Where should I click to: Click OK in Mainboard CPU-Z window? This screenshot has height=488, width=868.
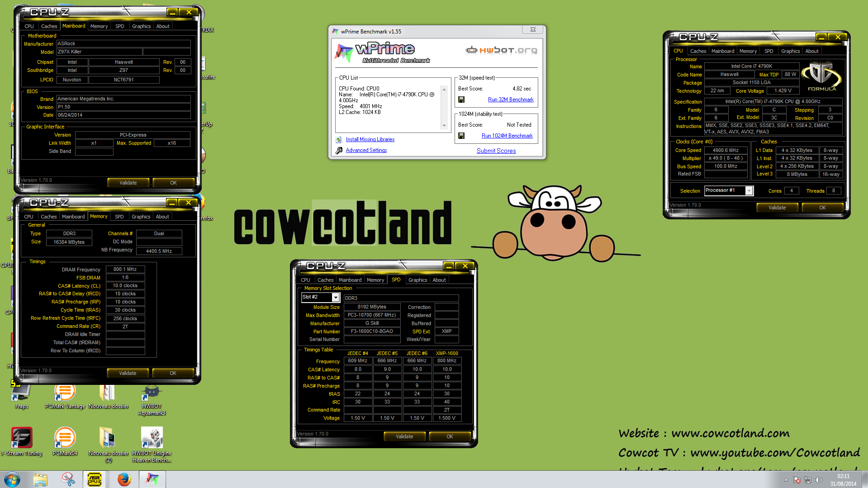[173, 183]
